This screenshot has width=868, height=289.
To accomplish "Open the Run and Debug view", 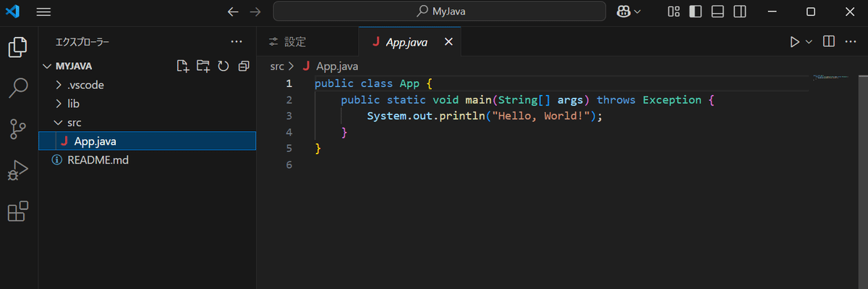I will [17, 171].
